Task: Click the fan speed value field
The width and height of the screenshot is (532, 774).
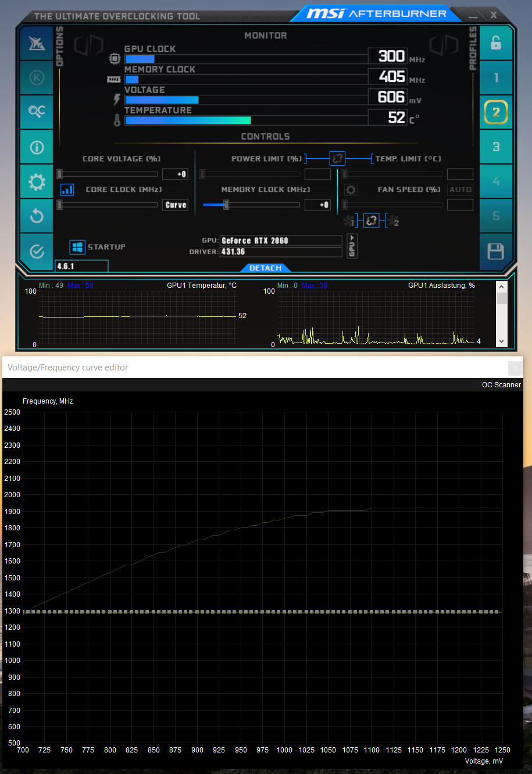Action: coord(460,205)
